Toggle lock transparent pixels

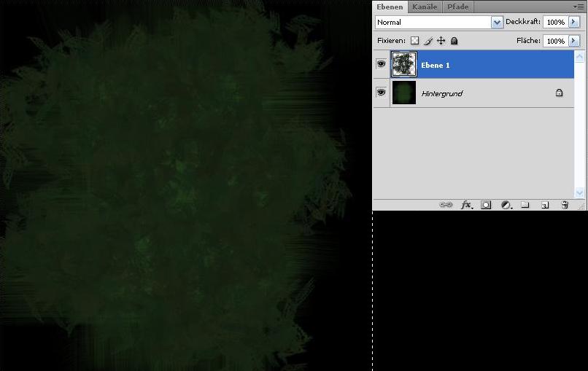point(414,41)
